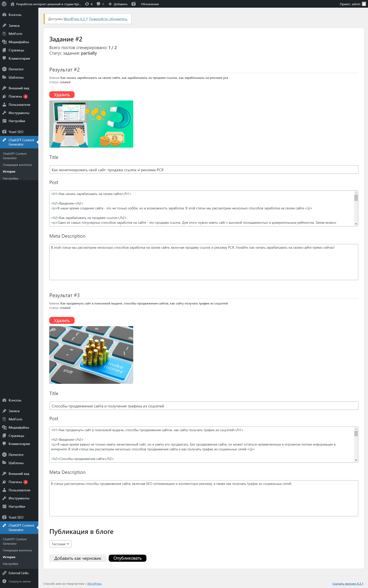
Task: Click Удалить button for Результат #2
Action: pyautogui.click(x=62, y=95)
